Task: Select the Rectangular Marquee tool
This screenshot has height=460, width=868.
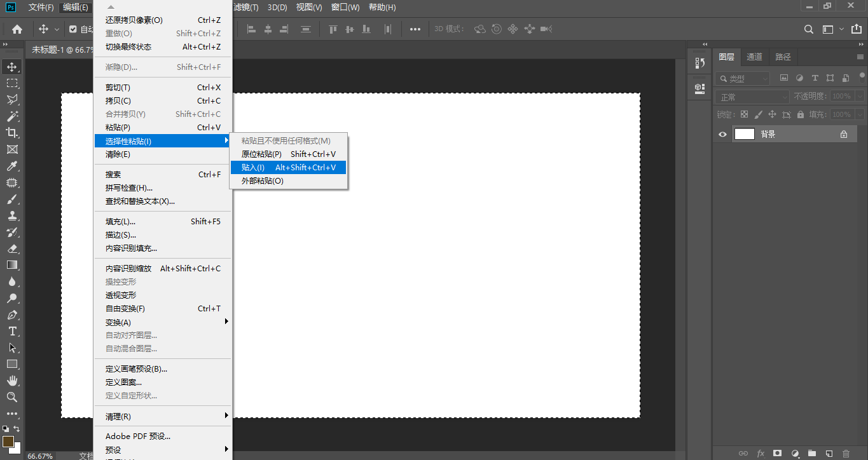Action: coord(12,83)
